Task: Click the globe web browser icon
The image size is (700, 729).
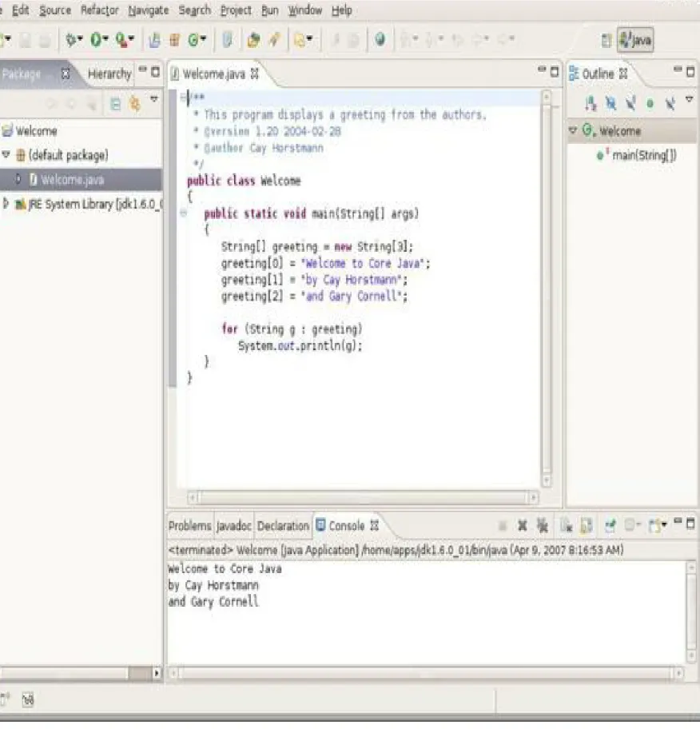Action: 380,39
